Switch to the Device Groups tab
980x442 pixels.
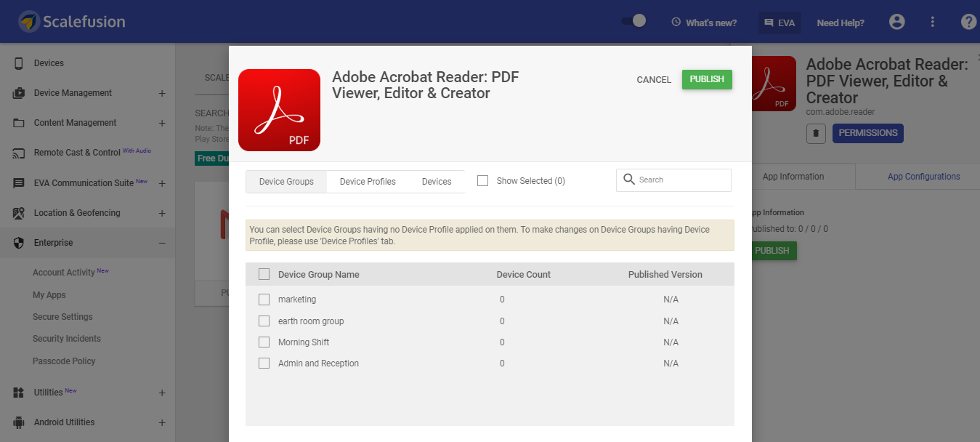286,182
